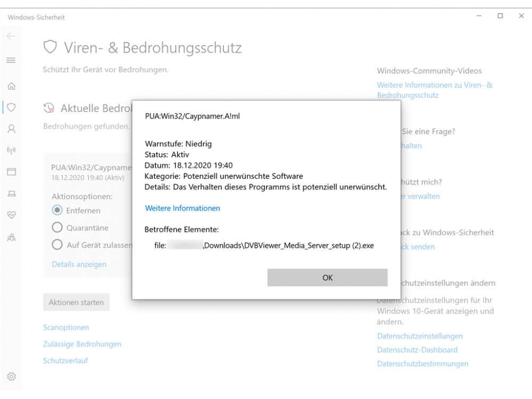This screenshot has width=532, height=399.
Task: Click the Aktuelle Bedrohungen history icon
Action: 49,108
